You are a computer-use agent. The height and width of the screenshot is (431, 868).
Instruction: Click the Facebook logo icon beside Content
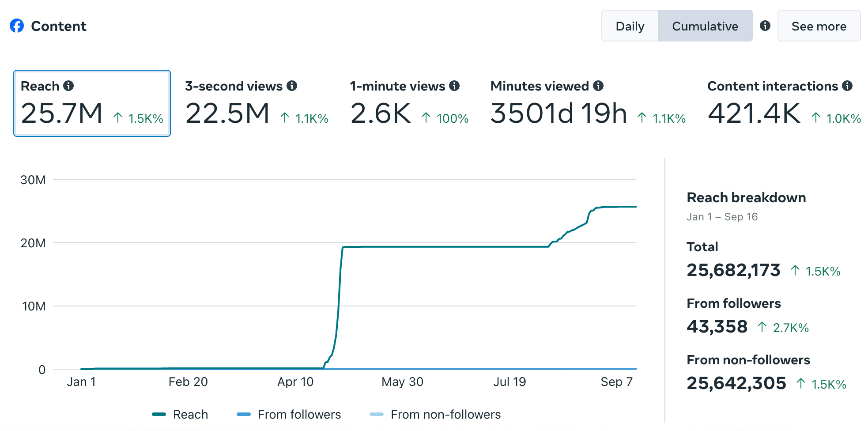click(17, 26)
